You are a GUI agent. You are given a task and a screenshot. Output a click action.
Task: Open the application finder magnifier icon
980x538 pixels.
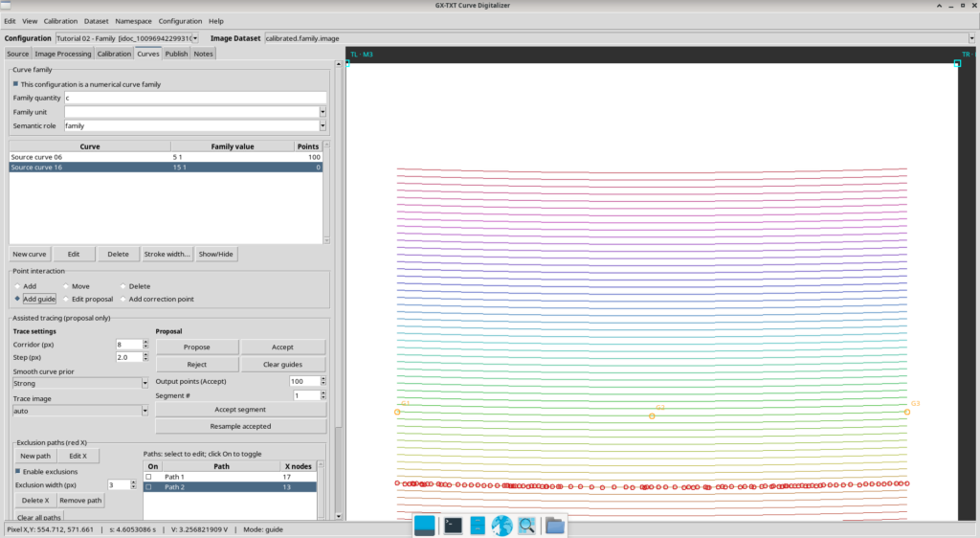click(527, 526)
